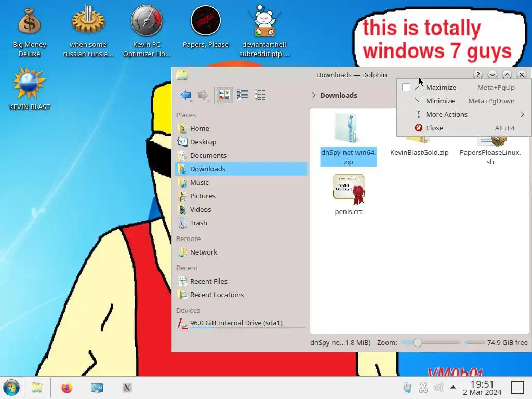Open the clock showing 19:51
This screenshot has width=532, height=399.
(x=482, y=388)
